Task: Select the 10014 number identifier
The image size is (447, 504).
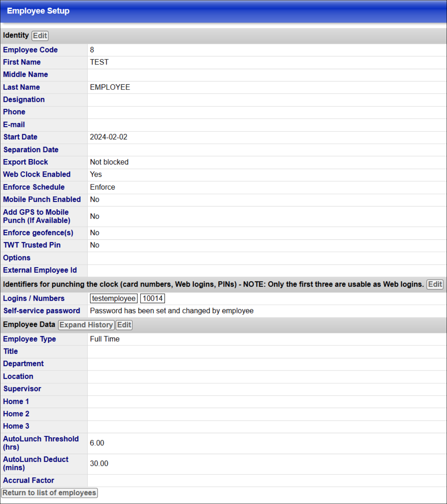Action: click(x=153, y=299)
